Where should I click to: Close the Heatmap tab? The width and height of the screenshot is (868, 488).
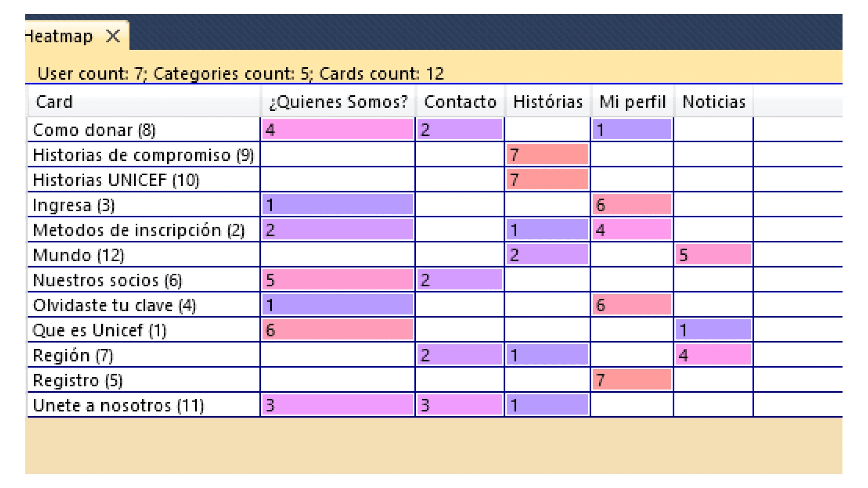[x=113, y=36]
